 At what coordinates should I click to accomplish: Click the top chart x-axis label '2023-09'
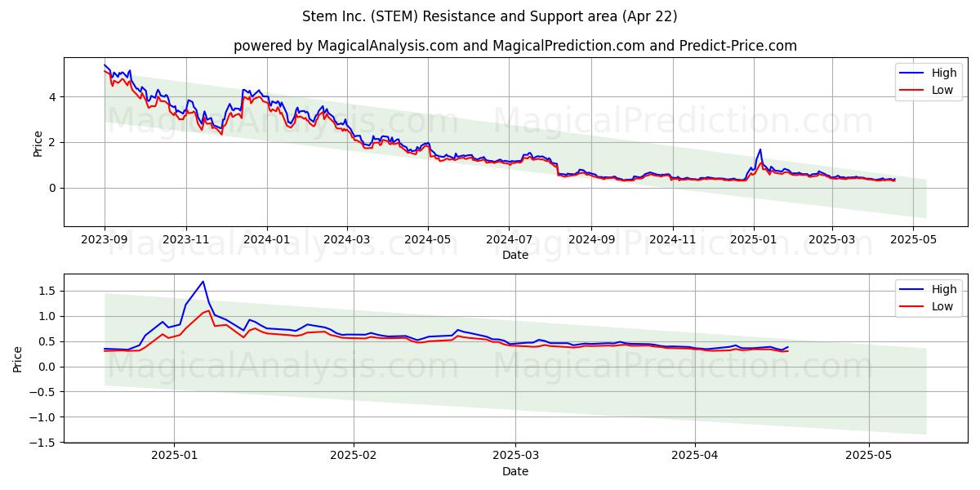click(x=105, y=239)
